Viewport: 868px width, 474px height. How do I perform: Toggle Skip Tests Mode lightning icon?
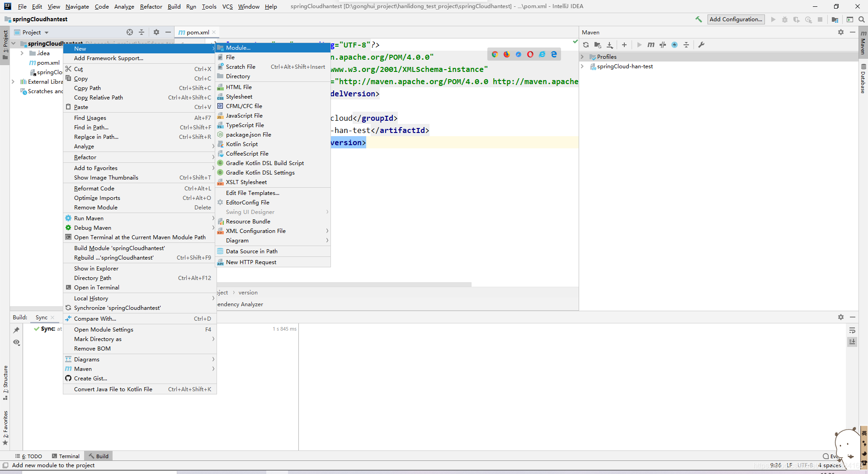(x=675, y=45)
